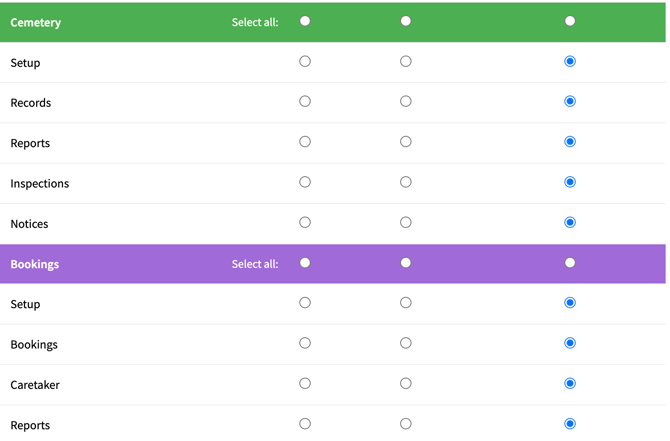Screen dimensions: 670x441
Task: Select middle radio option for Caretaker row
Action: (405, 384)
